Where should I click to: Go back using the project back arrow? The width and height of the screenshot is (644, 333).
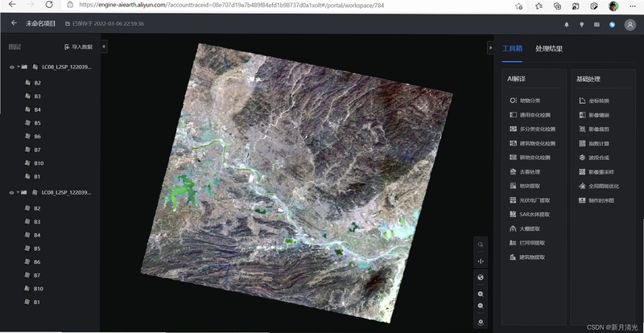[14, 23]
